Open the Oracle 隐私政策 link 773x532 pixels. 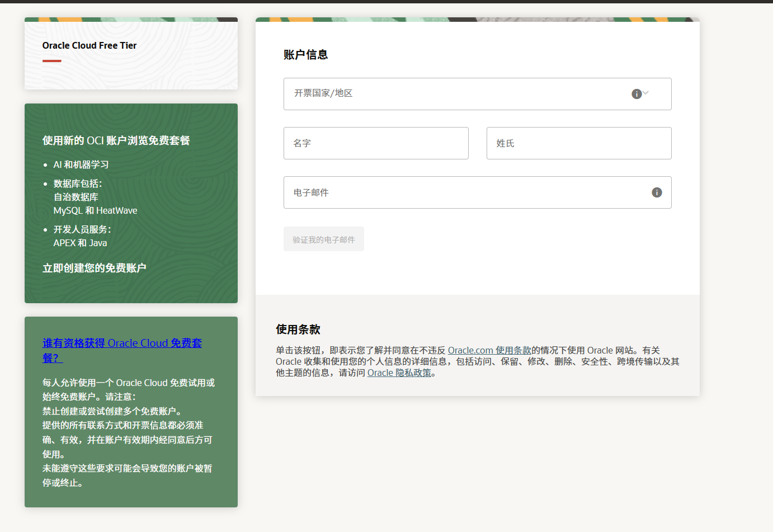[x=399, y=373]
